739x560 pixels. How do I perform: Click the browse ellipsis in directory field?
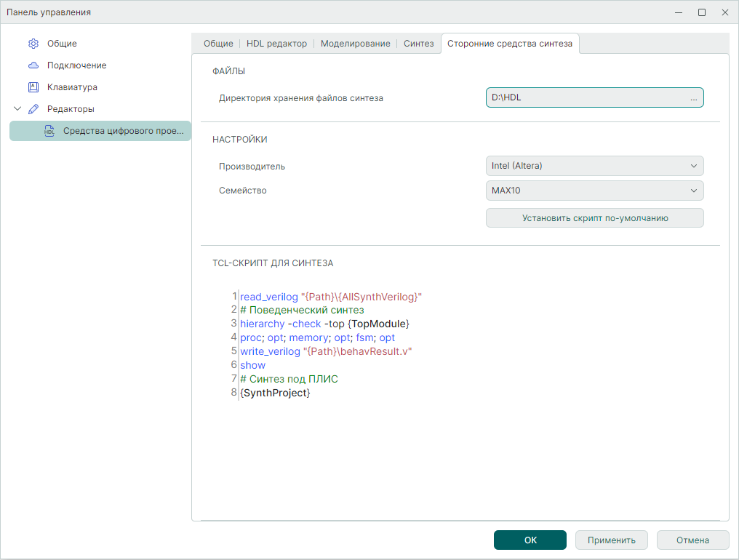point(693,98)
